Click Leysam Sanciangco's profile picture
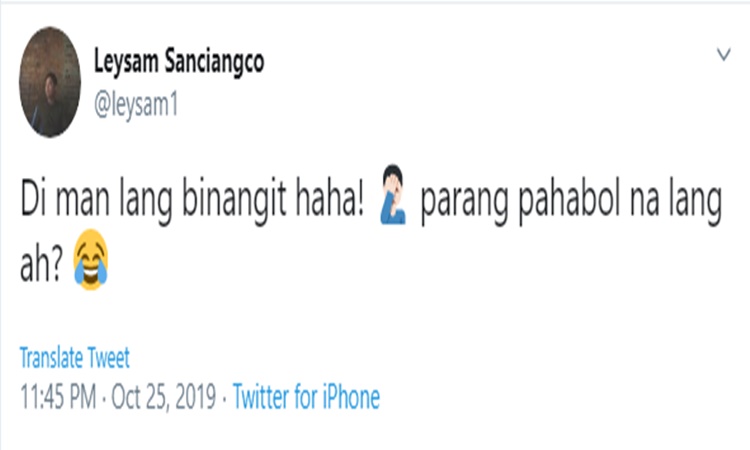The image size is (750, 450). [x=50, y=82]
